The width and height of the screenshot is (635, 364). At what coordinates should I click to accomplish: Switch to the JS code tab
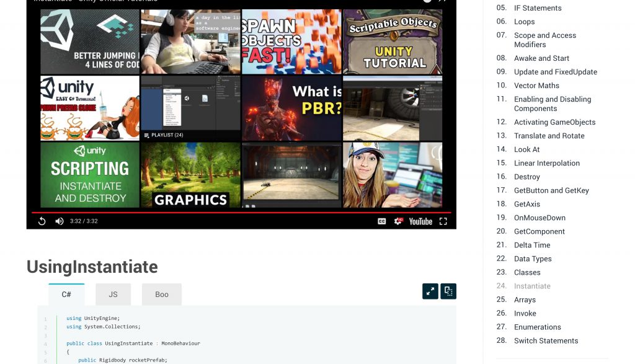(x=113, y=295)
